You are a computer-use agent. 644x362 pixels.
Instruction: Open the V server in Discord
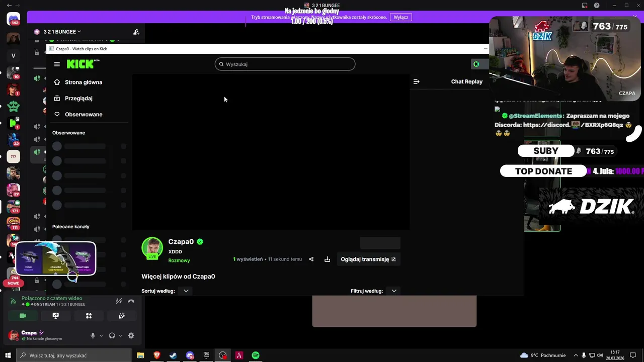14,56
